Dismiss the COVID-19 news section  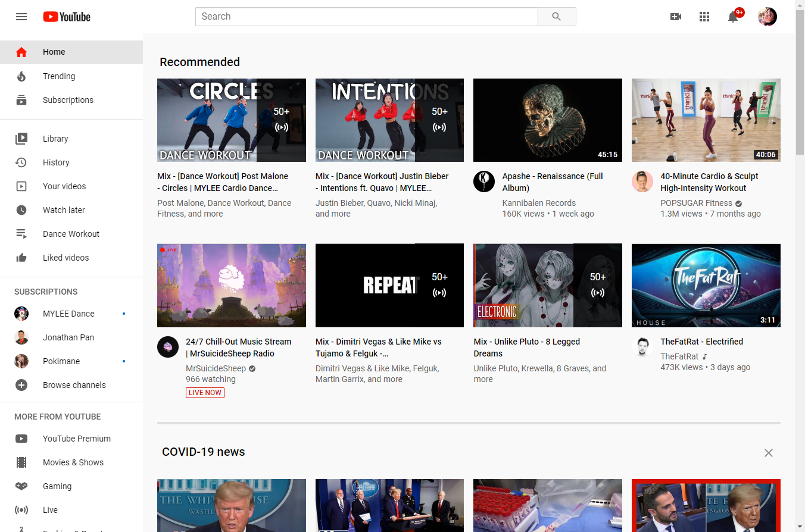point(769,453)
